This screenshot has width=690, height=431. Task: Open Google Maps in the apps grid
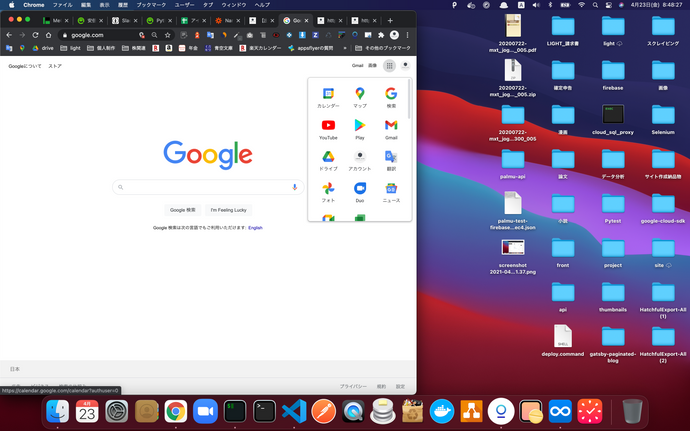tap(360, 95)
